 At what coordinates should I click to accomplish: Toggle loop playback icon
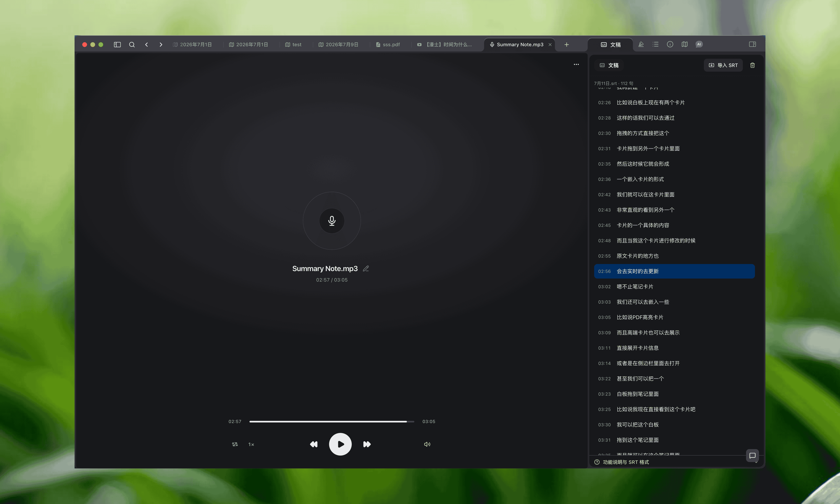[235, 444]
